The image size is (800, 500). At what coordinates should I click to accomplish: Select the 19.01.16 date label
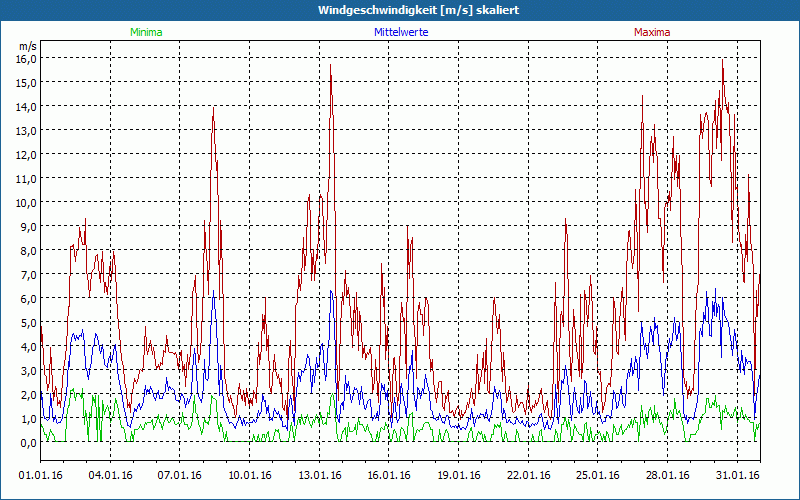[x=459, y=475]
